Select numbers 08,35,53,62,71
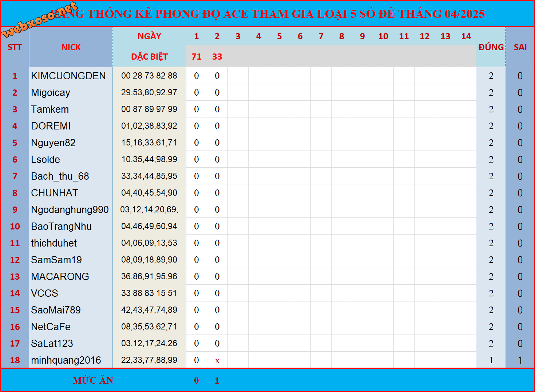Image resolution: width=535 pixels, height=392 pixels. 149,327
